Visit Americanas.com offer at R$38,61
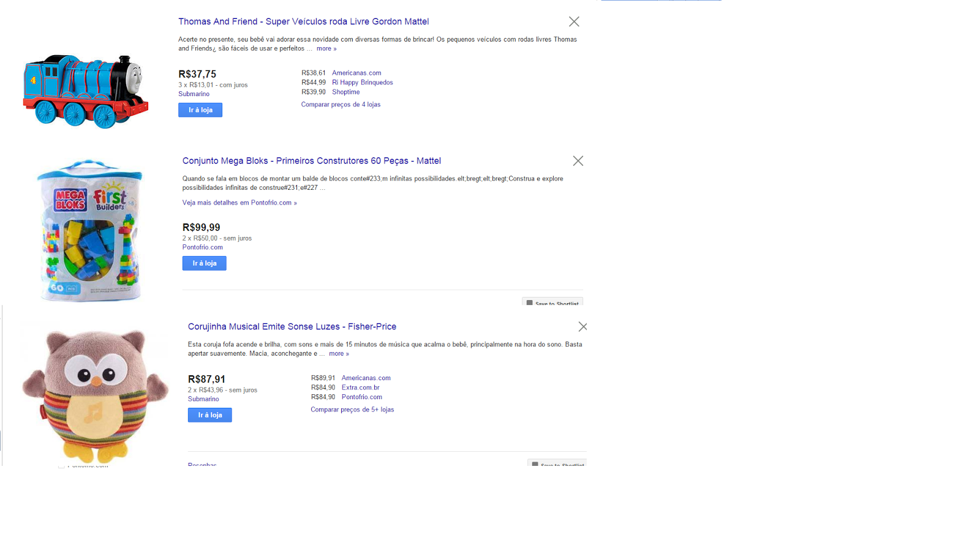The height and width of the screenshot is (540, 980). 356,73
